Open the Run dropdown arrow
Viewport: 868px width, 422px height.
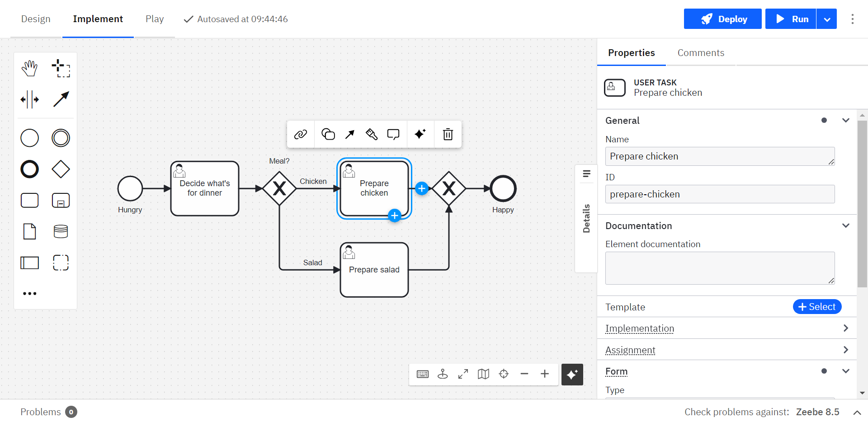coord(826,19)
